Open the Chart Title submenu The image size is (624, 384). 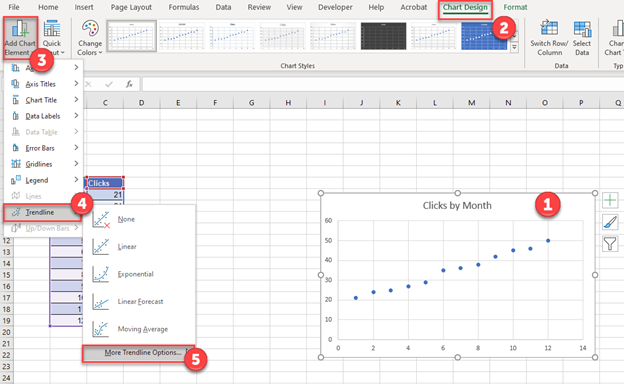coord(44,100)
